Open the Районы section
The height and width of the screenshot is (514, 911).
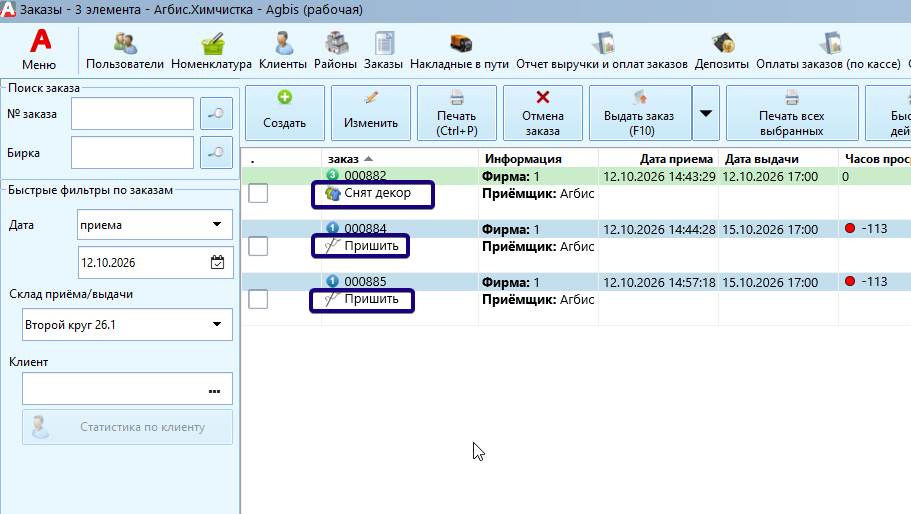click(335, 50)
